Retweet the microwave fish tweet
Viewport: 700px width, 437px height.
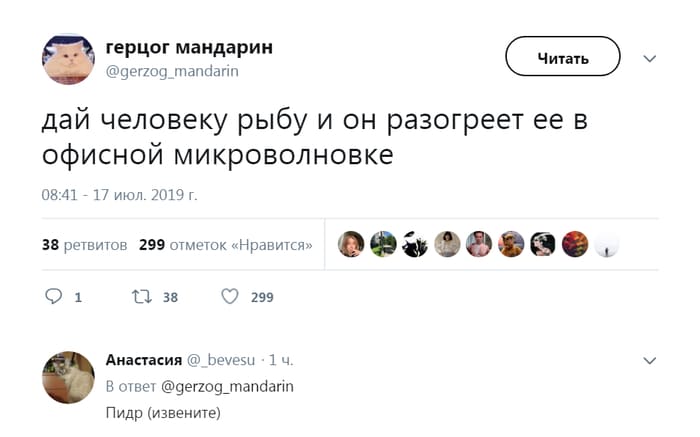pyautogui.click(x=139, y=297)
